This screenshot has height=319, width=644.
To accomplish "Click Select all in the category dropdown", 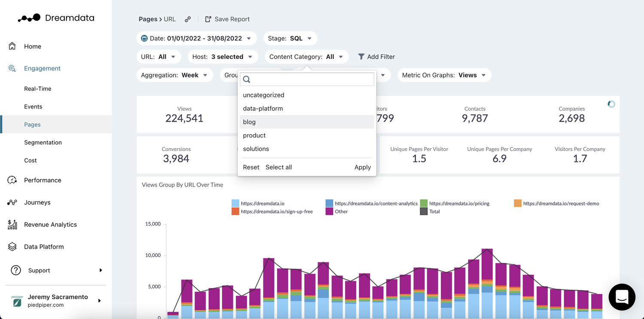I will pyautogui.click(x=278, y=167).
